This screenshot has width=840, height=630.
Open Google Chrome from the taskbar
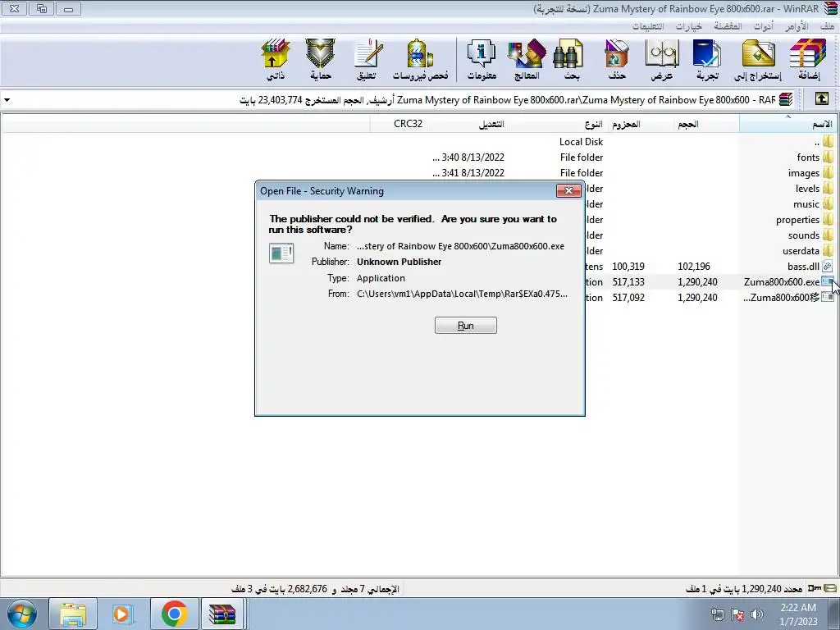tap(174, 614)
